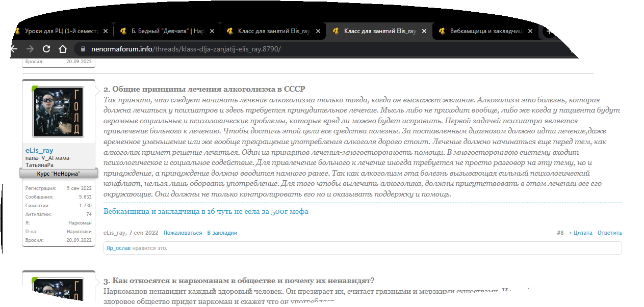This screenshot has height=307, width=644.
Task: Open the "Вебкамщица и закладчица" browser tab
Action: pyautogui.click(x=485, y=31)
